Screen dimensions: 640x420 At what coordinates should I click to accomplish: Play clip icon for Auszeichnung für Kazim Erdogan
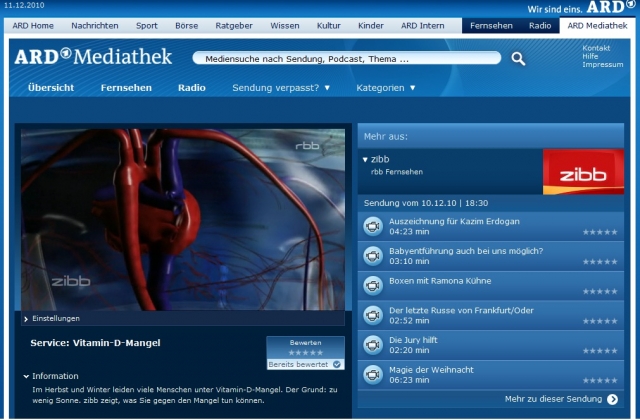coord(373,226)
